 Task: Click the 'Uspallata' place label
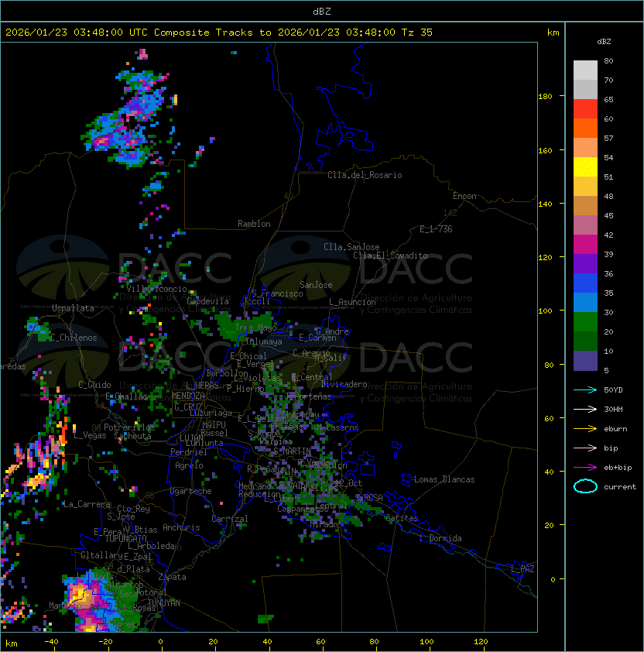coord(73,308)
